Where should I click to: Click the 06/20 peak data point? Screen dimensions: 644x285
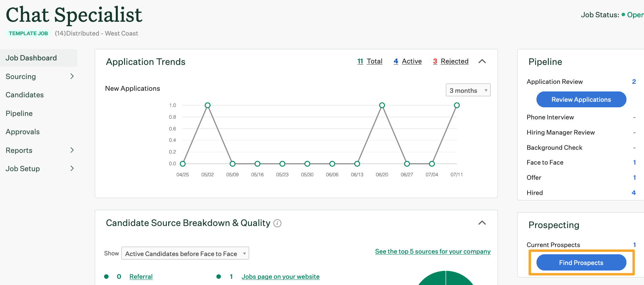click(x=382, y=105)
